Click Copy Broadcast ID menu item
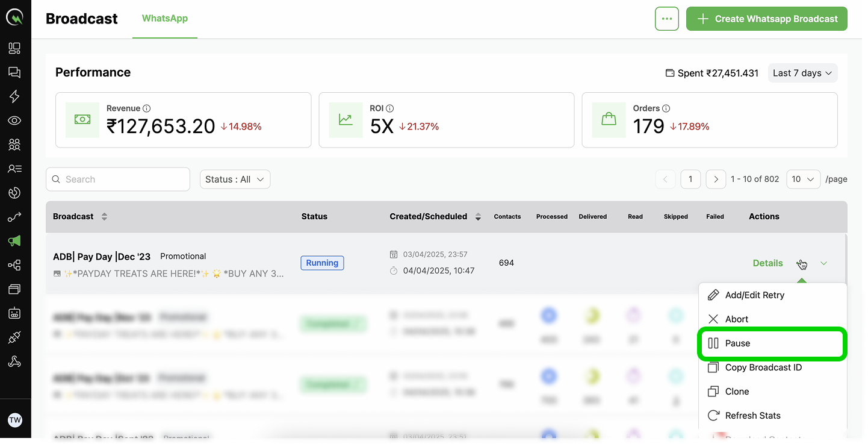The height and width of the screenshot is (444, 868). tap(763, 367)
